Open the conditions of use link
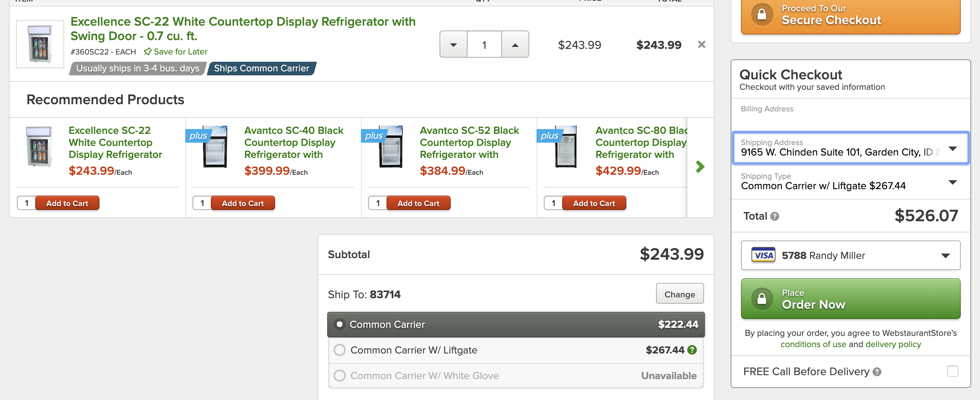Viewport: 980px width, 400px height. [813, 344]
